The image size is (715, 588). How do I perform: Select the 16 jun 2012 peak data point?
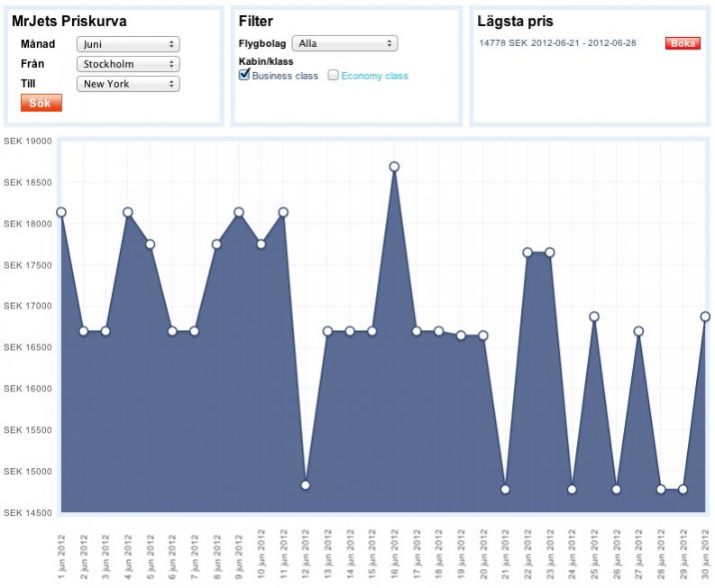pyautogui.click(x=394, y=167)
